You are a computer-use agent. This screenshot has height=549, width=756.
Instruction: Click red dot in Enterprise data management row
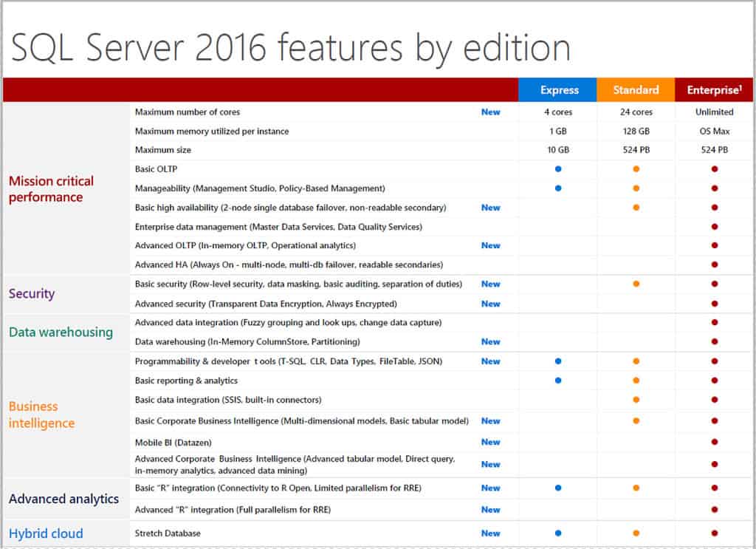pyautogui.click(x=714, y=227)
